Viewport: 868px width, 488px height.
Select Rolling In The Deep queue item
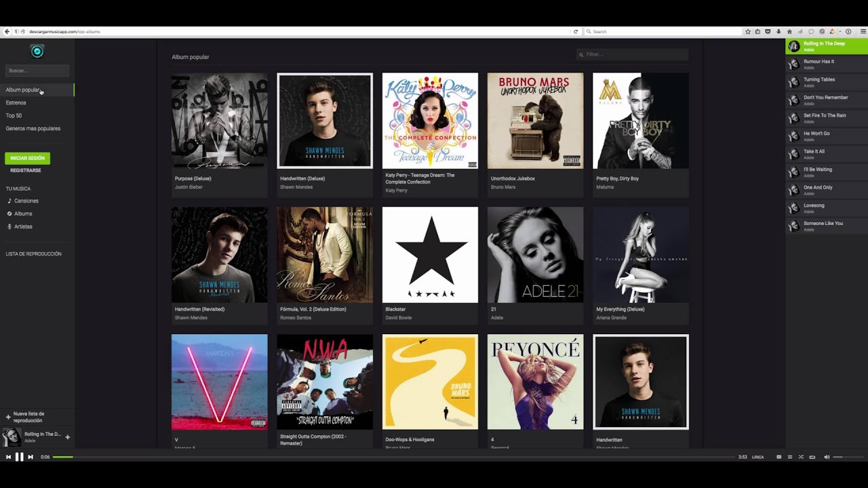pyautogui.click(x=827, y=46)
